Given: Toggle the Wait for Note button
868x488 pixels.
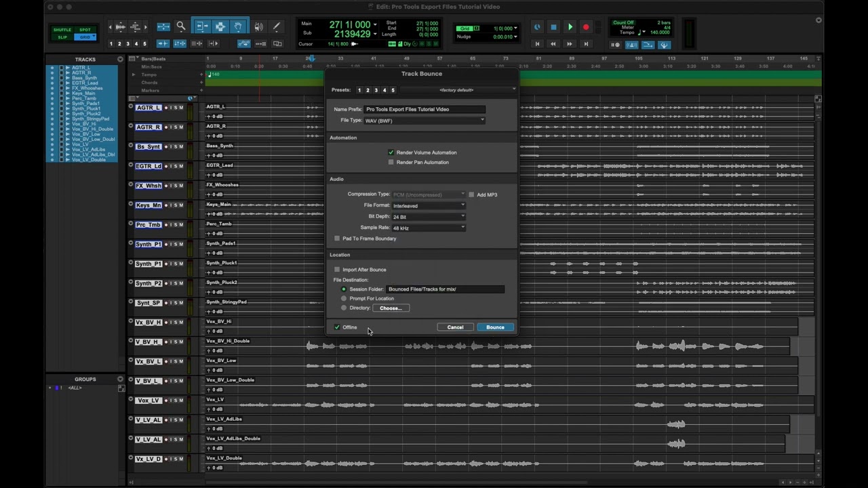Looking at the screenshot, I should tap(615, 45).
